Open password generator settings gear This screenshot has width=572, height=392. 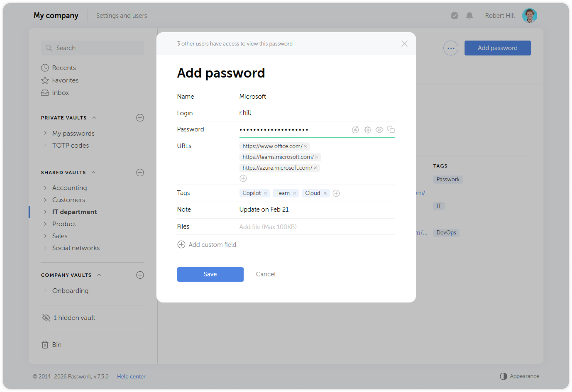(367, 129)
